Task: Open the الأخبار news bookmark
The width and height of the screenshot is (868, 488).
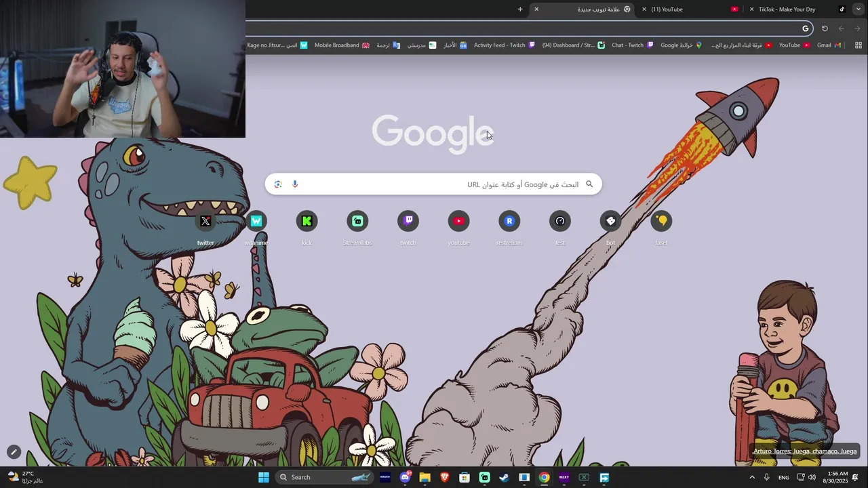Action: 455,45
